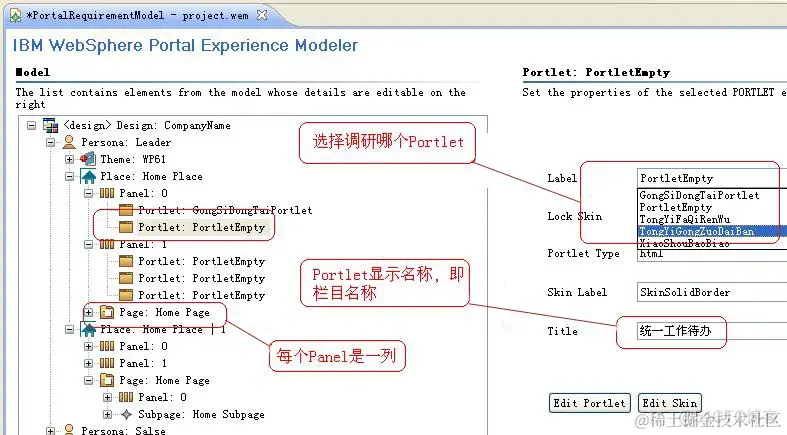Viewport: 787px width, 435px height.
Task: Click icon of PortletEmpty below GongSiDongTaiPortlet
Action: coord(126,228)
